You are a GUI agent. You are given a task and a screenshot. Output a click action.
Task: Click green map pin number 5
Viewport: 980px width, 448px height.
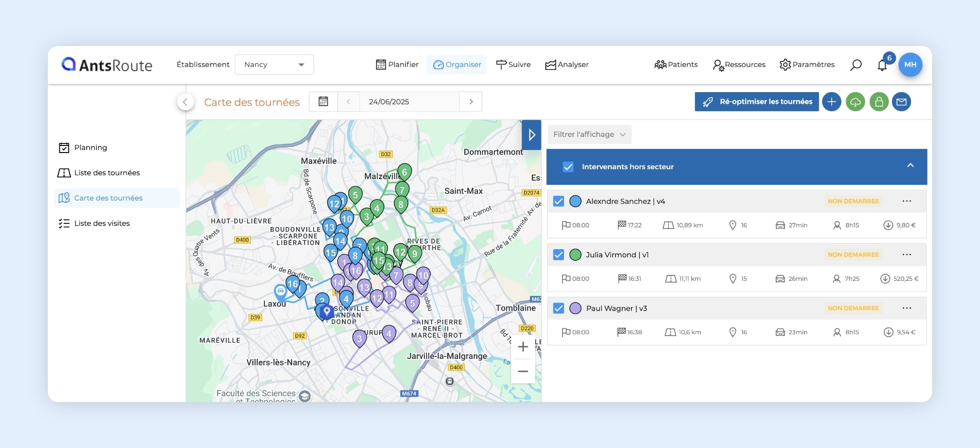coord(355,195)
